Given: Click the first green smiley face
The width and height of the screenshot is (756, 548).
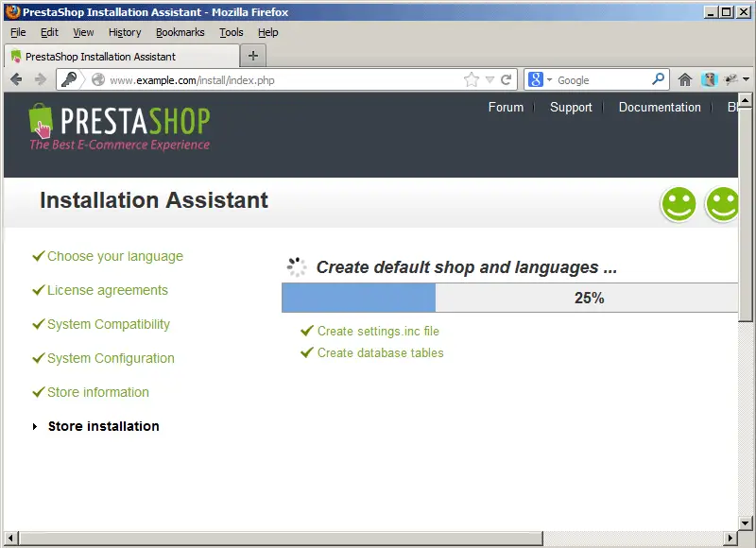Looking at the screenshot, I should (679, 204).
